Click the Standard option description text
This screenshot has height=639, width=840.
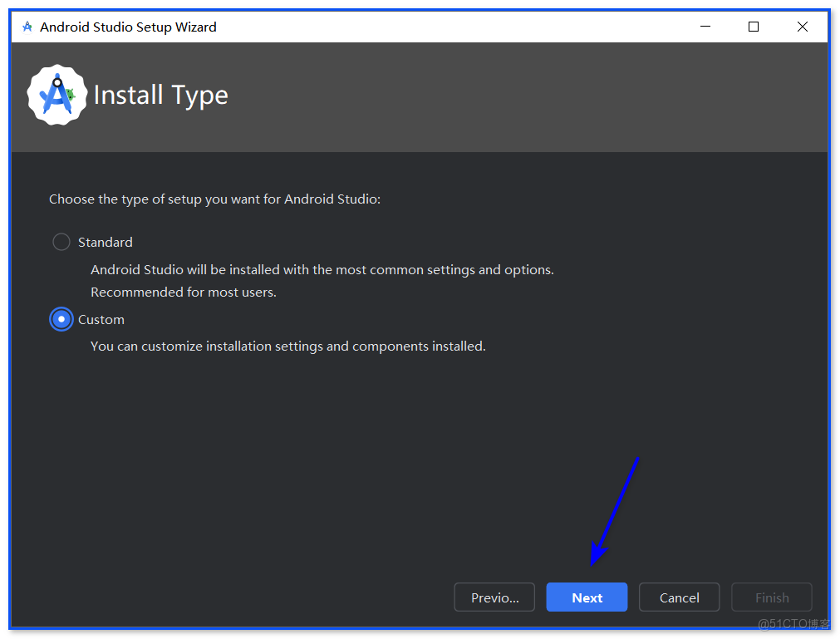322,269
